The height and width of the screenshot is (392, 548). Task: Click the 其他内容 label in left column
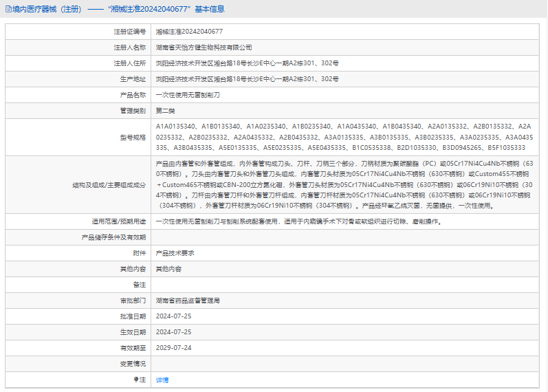tap(133, 269)
